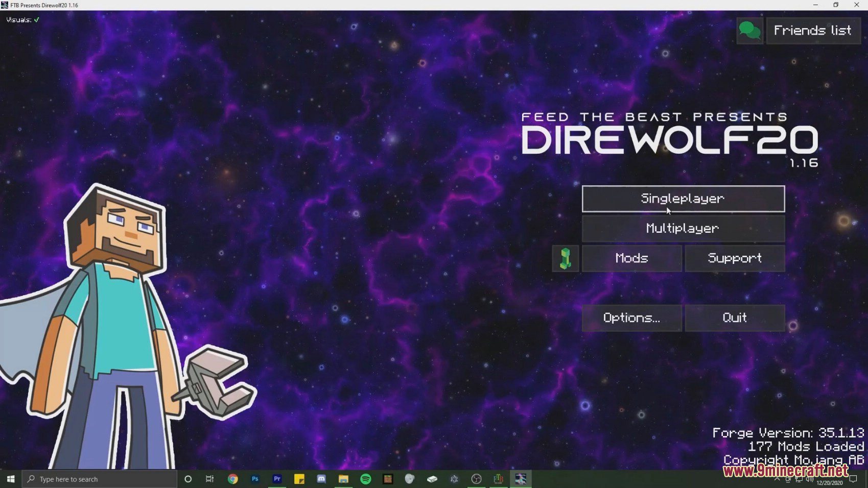This screenshot has height=488, width=868.
Task: Click the 177 Mods Loaded text
Action: pyautogui.click(x=806, y=447)
